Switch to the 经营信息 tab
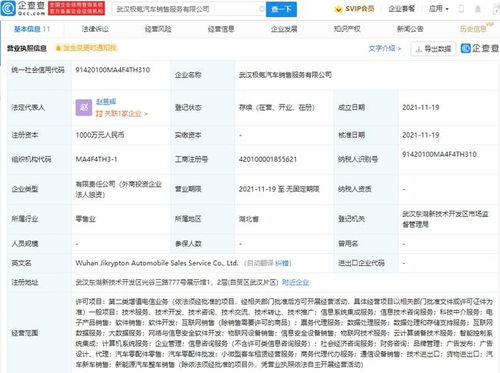500x373 pixels. [221, 29]
